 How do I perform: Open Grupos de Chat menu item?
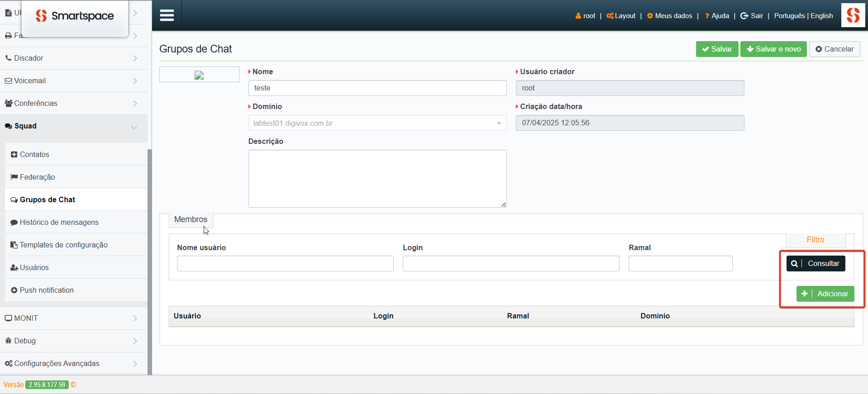click(76, 199)
